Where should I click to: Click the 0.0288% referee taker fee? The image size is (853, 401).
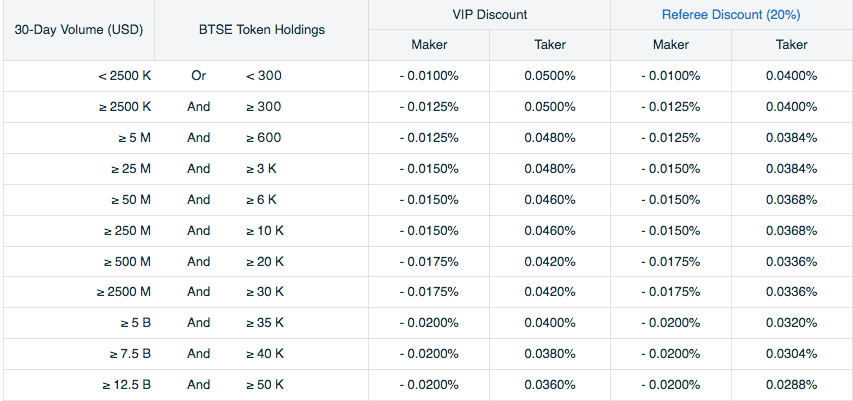[x=792, y=385]
